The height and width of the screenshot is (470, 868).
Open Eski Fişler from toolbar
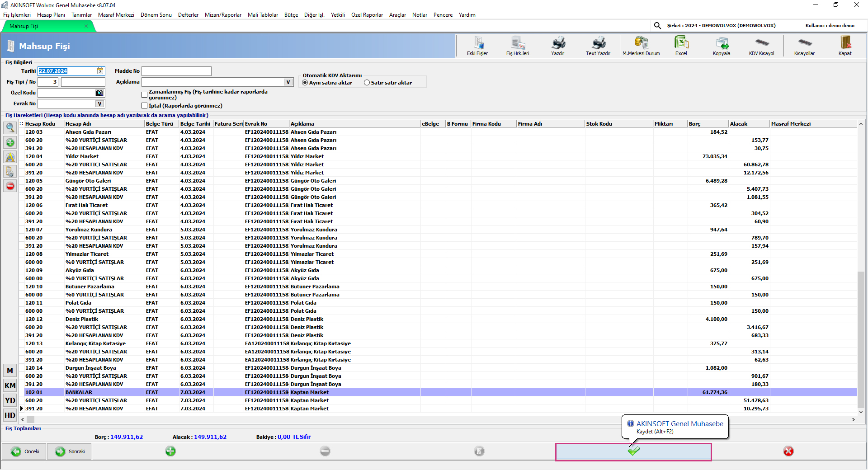477,46
